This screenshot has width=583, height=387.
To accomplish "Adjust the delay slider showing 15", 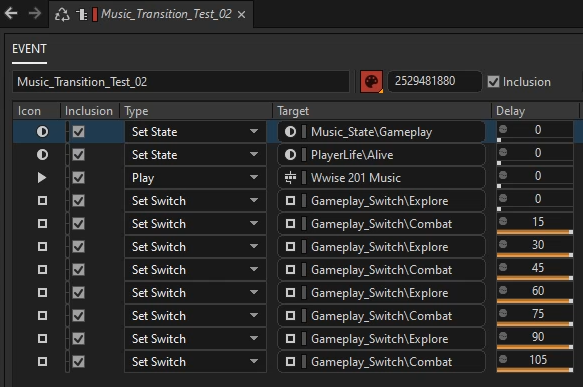I will point(535,232).
